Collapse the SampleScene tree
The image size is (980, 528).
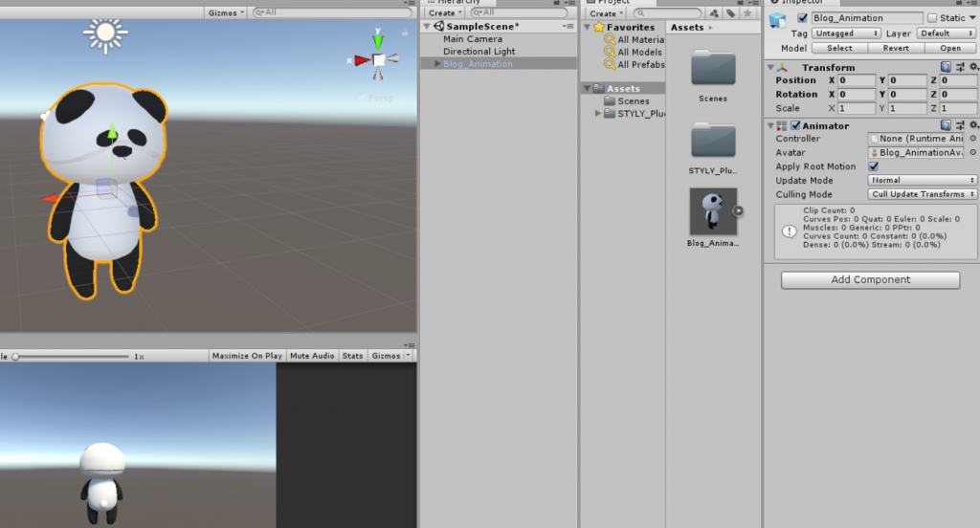[x=427, y=26]
